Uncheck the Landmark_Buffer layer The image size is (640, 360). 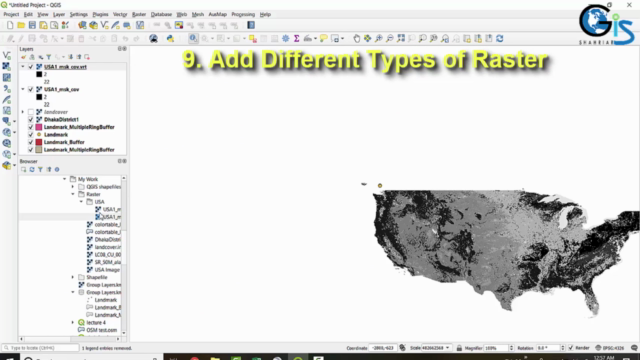(31, 142)
